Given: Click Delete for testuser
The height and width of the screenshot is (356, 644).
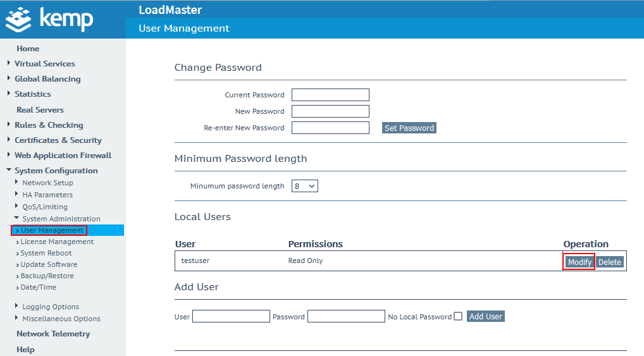Looking at the screenshot, I should [609, 262].
